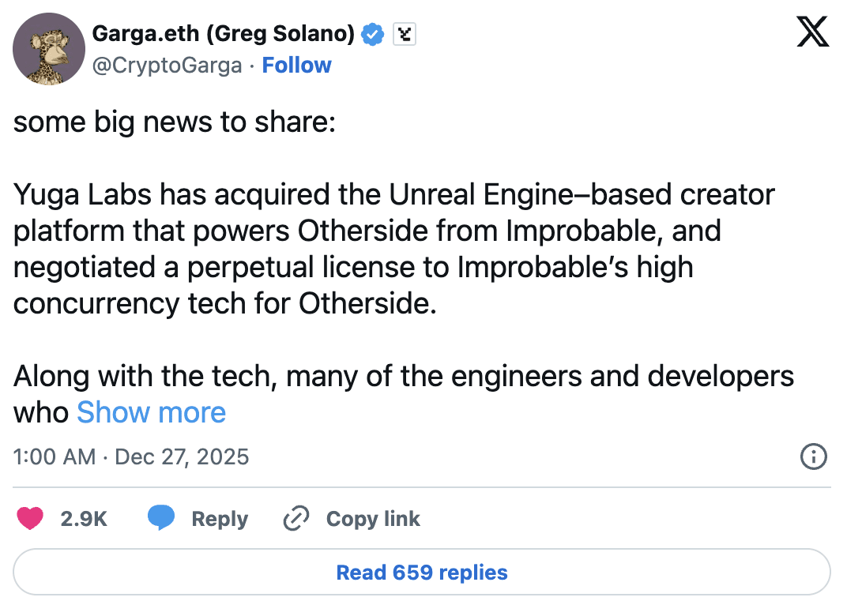The width and height of the screenshot is (847, 616).
Task: Click the blue reply speech bubble icon
Action: point(161,519)
